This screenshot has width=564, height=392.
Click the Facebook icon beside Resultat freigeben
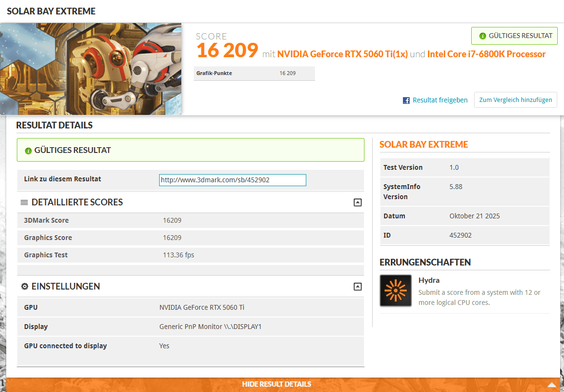point(406,101)
